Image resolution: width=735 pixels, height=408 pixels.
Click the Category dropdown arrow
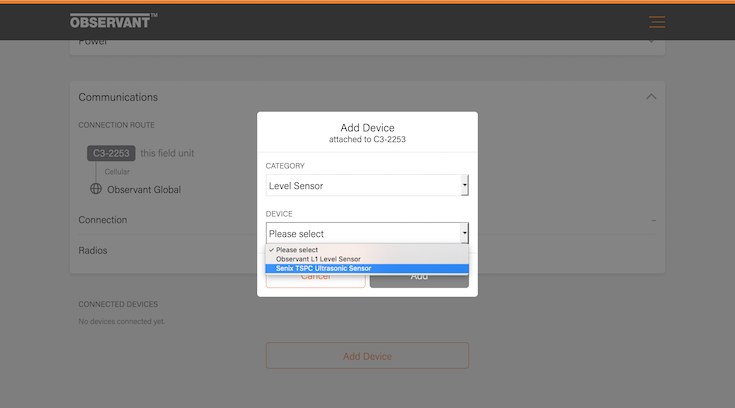464,185
